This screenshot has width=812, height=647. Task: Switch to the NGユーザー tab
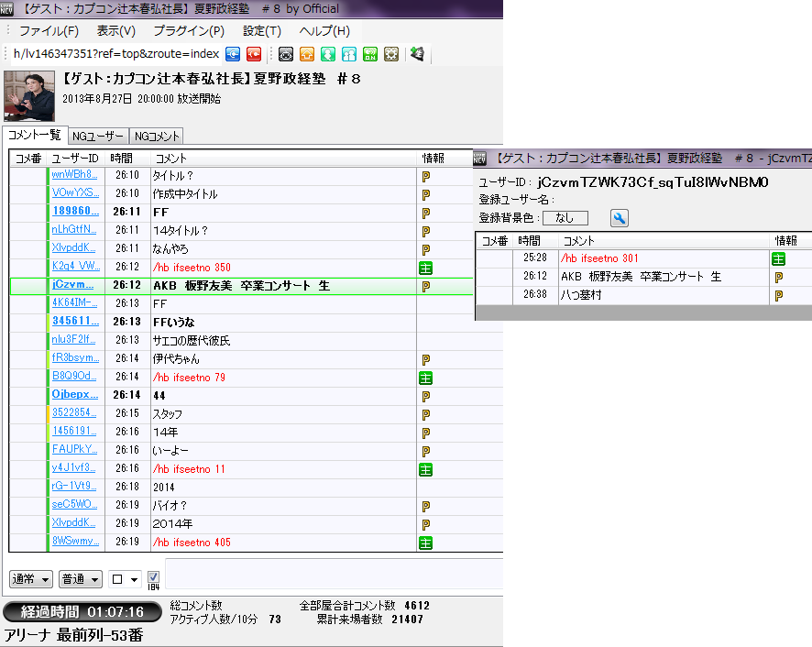coord(97,137)
